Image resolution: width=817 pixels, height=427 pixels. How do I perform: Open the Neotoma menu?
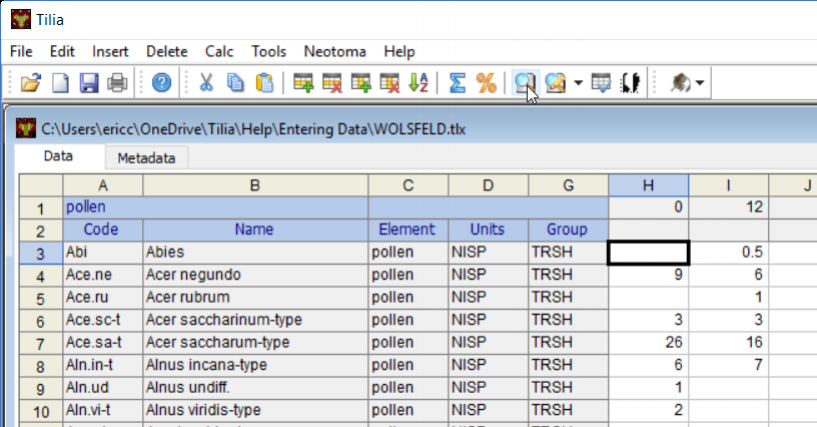[335, 52]
